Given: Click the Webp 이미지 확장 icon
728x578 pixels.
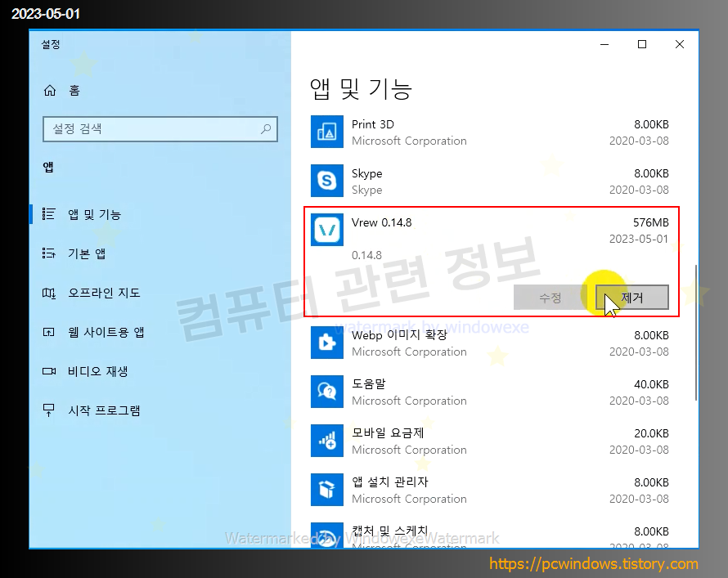Looking at the screenshot, I should [x=327, y=343].
